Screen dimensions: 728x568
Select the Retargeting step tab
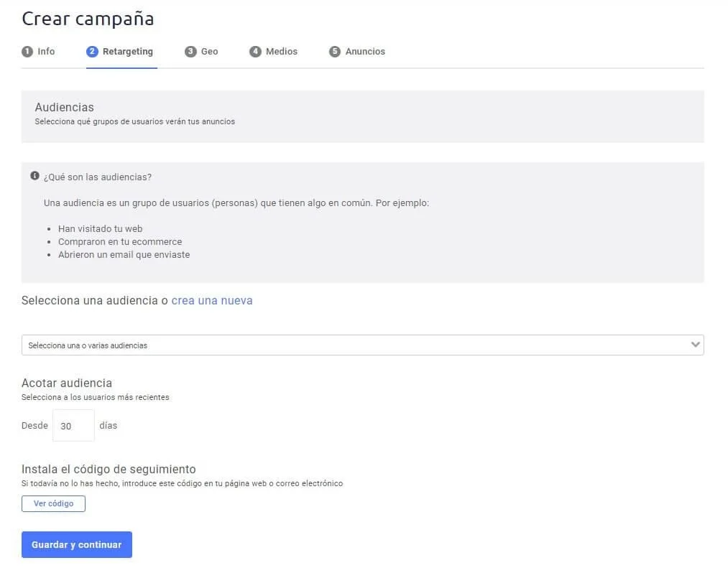(120, 52)
